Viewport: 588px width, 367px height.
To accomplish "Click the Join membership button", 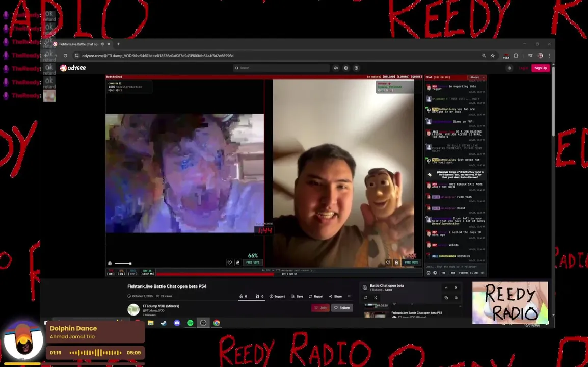I will click(320, 308).
